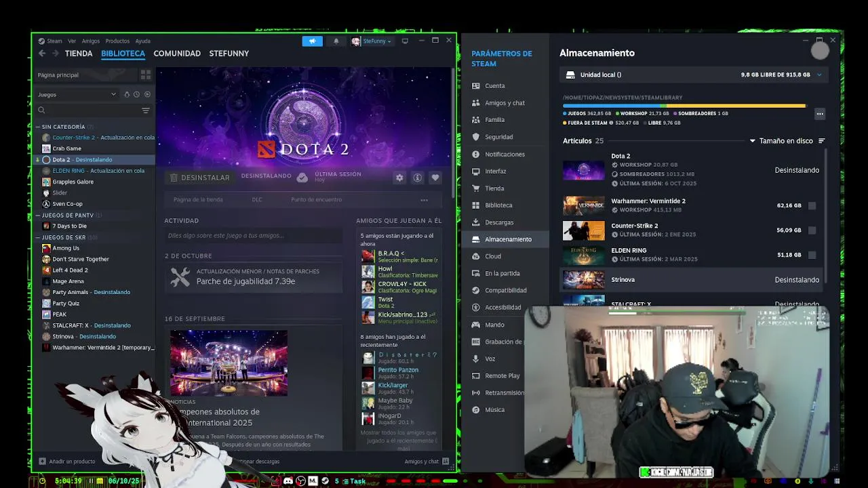Toggle the recent activity clock filter

coord(136,95)
